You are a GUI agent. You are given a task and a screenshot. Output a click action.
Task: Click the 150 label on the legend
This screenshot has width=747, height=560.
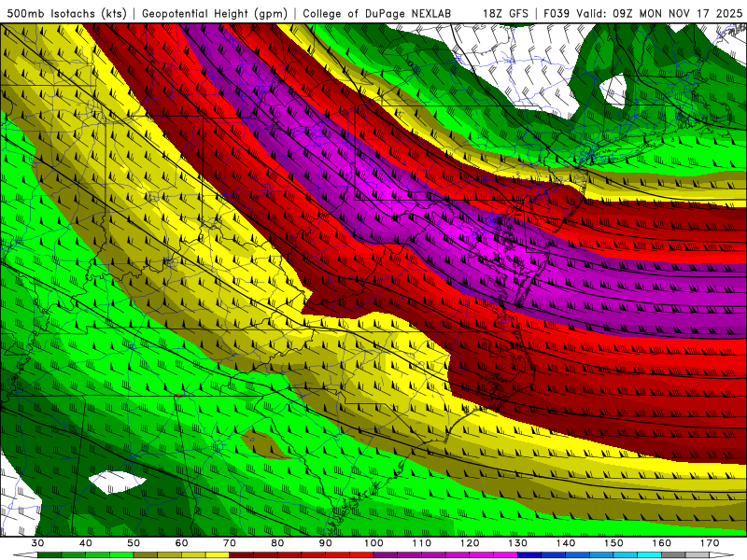(614, 543)
